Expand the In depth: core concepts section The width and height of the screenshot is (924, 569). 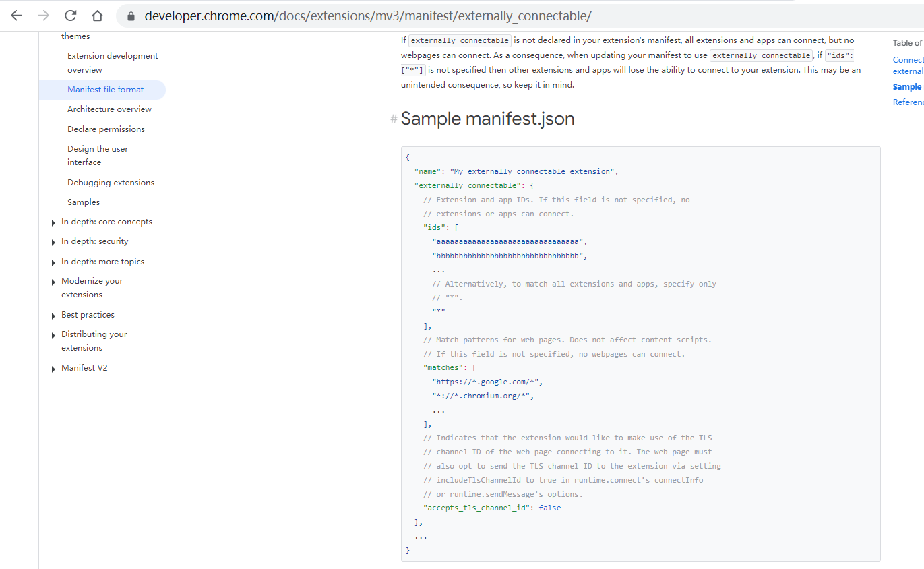[x=53, y=222]
